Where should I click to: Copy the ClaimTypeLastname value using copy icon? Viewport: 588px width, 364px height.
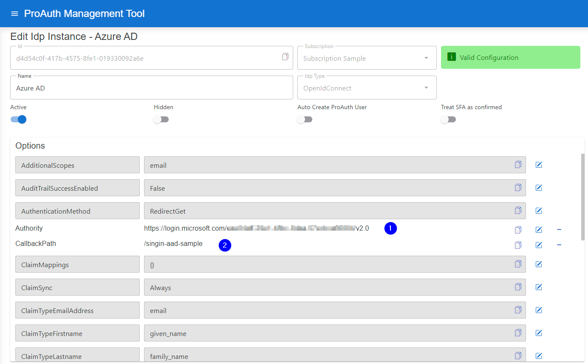tap(517, 356)
